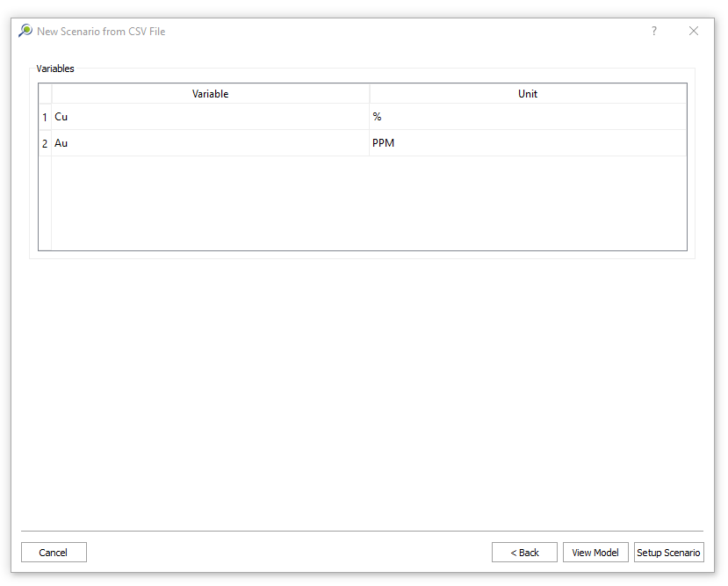Select the Variable column header
728x586 pixels.
[210, 94]
